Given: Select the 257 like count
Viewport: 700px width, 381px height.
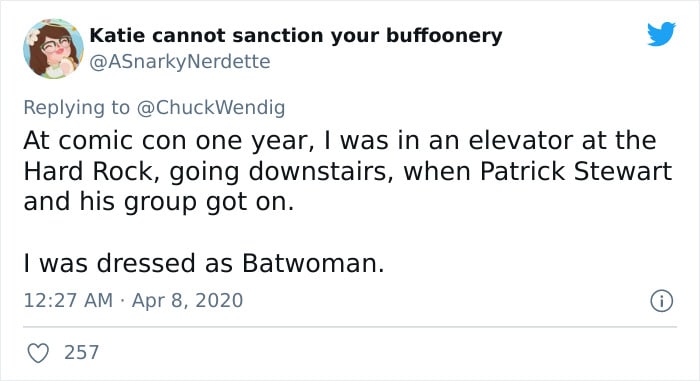Looking at the screenshot, I should [81, 352].
